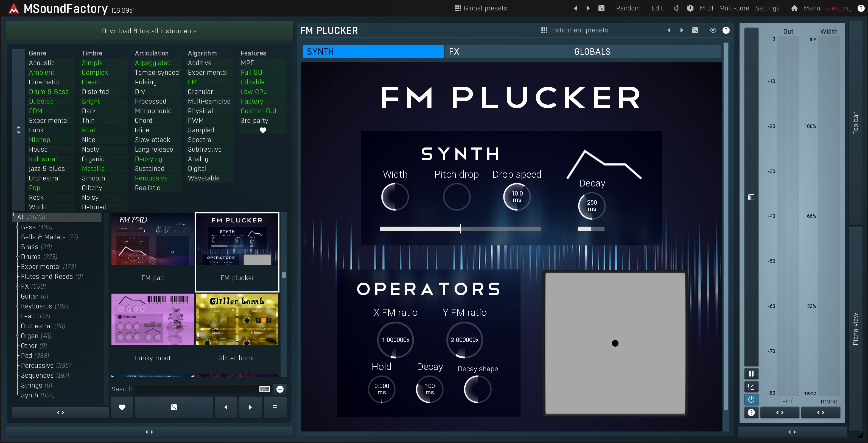Click the global random preset dice icon
Viewport: 868px width, 443px height.
click(601, 9)
